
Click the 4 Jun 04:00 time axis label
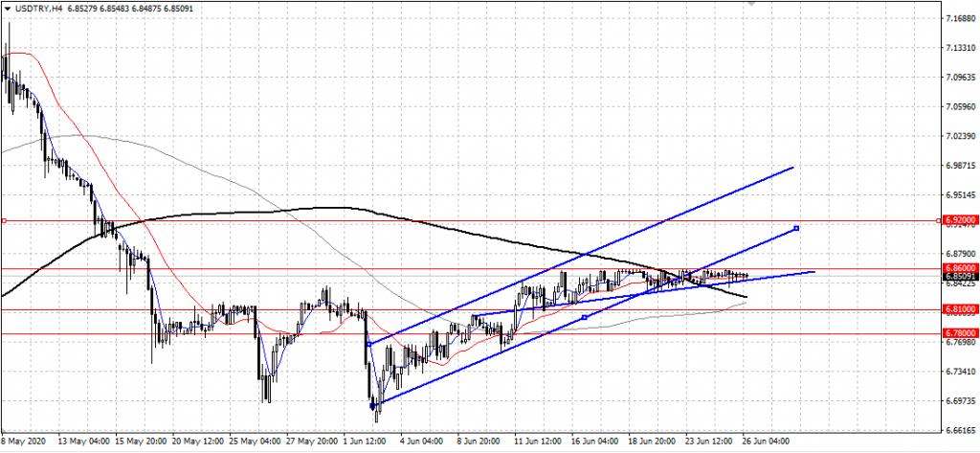pyautogui.click(x=423, y=442)
